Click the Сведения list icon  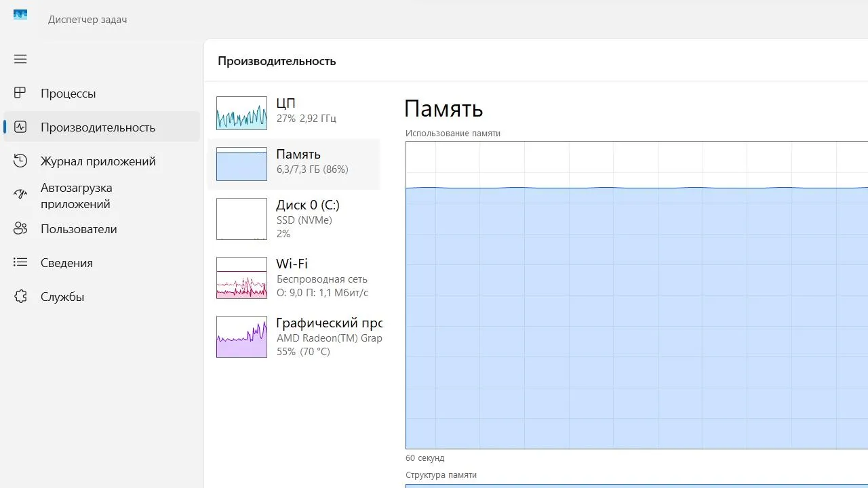coord(20,262)
